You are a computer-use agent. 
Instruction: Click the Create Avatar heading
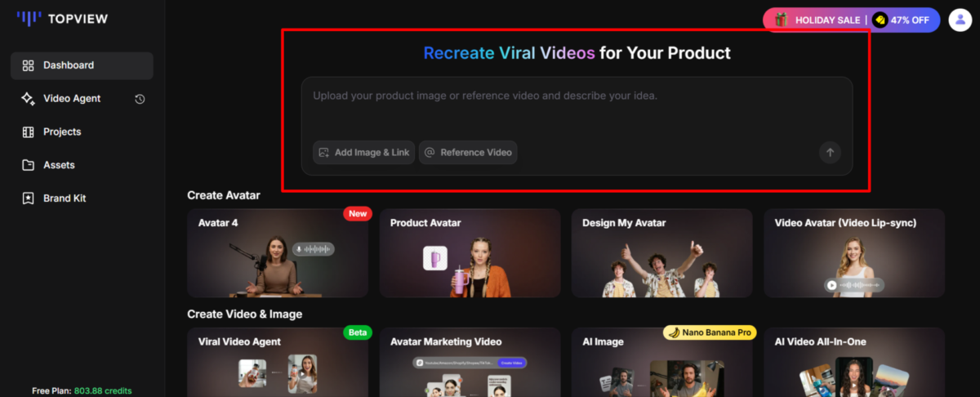pos(224,195)
